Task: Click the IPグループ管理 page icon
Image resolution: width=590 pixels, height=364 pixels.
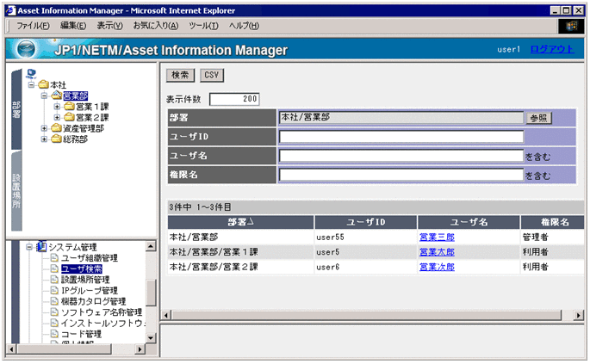Action: click(x=54, y=291)
